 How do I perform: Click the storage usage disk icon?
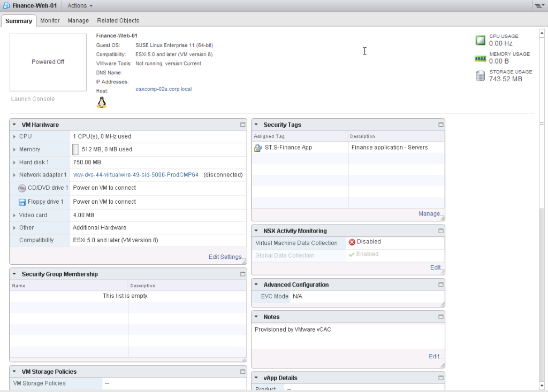(480, 76)
